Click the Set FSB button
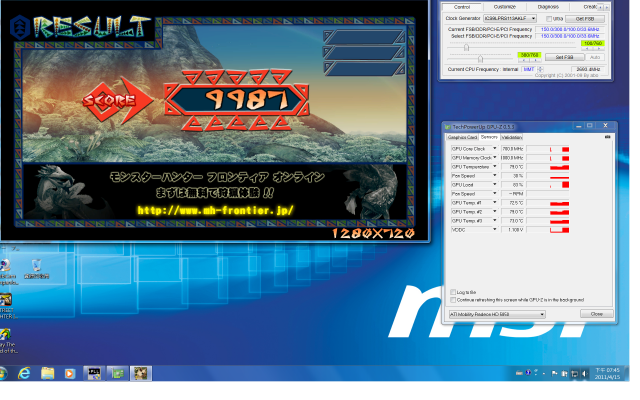The image size is (640, 400). point(564,57)
